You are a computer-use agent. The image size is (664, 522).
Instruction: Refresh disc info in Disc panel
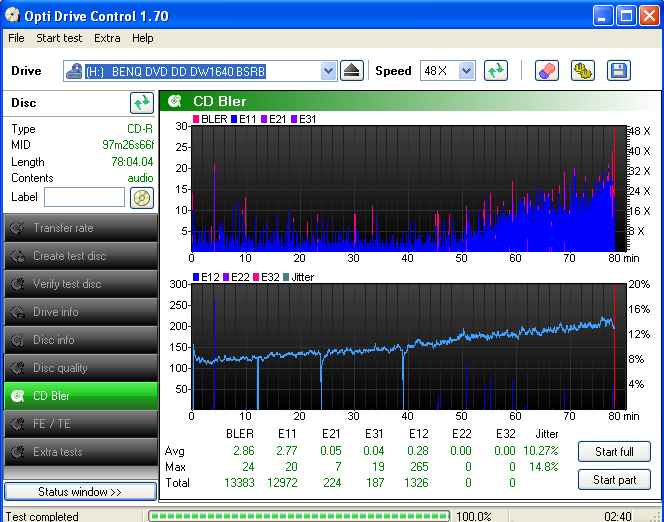[141, 103]
